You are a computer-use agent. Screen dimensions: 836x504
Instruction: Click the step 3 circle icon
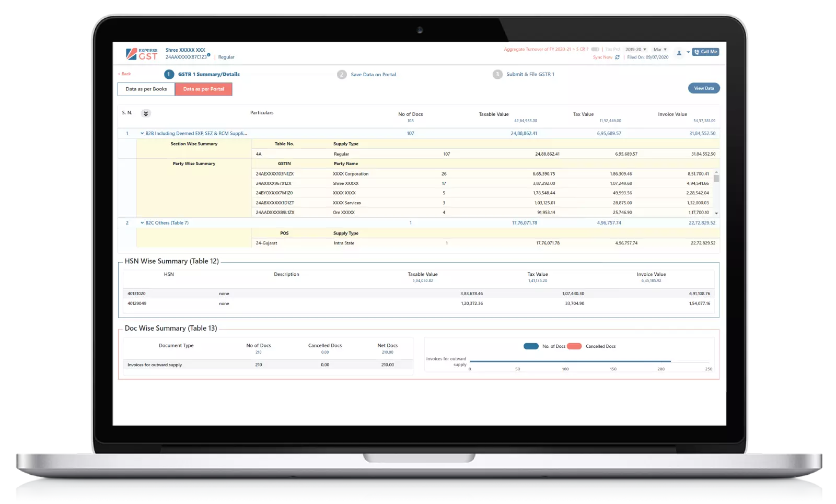point(497,75)
